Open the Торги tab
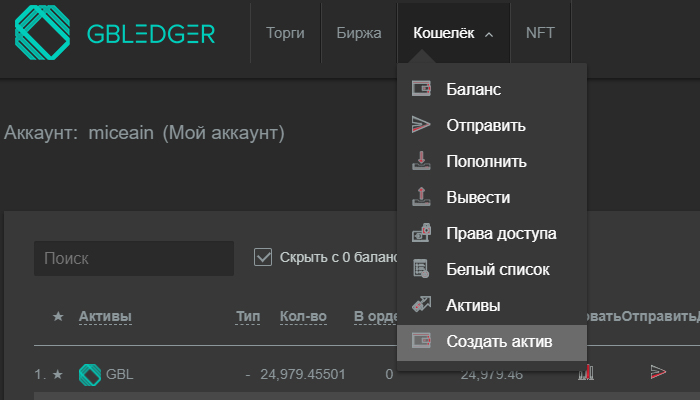Screen dimensions: 700x400 pyautogui.click(x=285, y=33)
